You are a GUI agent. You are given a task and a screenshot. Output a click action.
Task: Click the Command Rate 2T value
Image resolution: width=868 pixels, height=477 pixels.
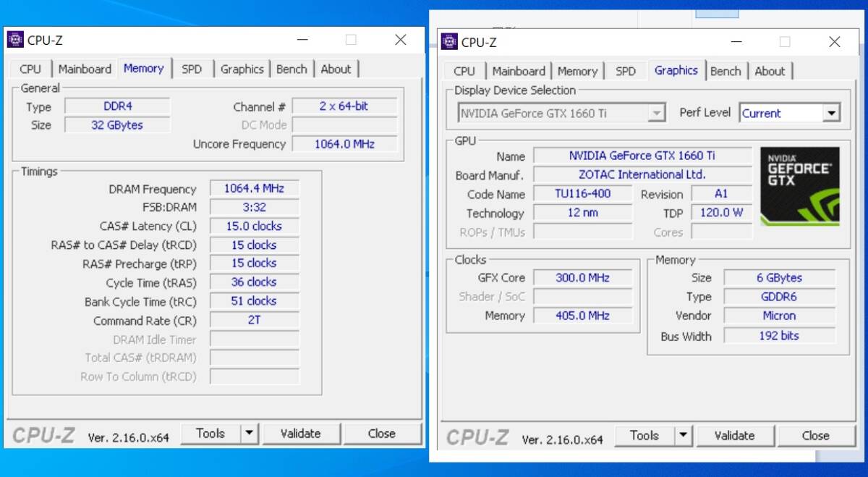point(254,320)
